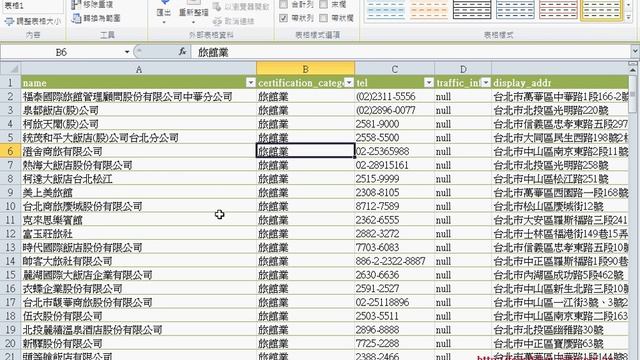The width and height of the screenshot is (640, 360).
Task: Select cell 澄舍商旅有限公司
Action: point(139,151)
